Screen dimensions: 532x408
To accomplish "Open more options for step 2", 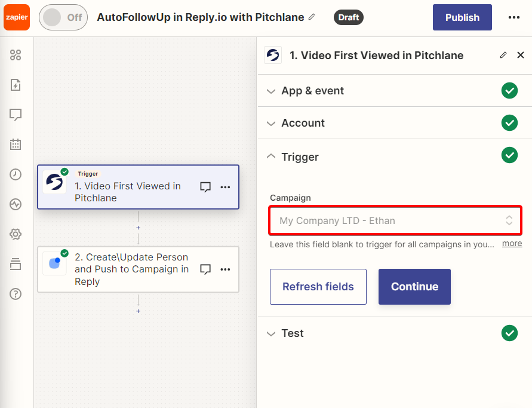I will (x=225, y=269).
